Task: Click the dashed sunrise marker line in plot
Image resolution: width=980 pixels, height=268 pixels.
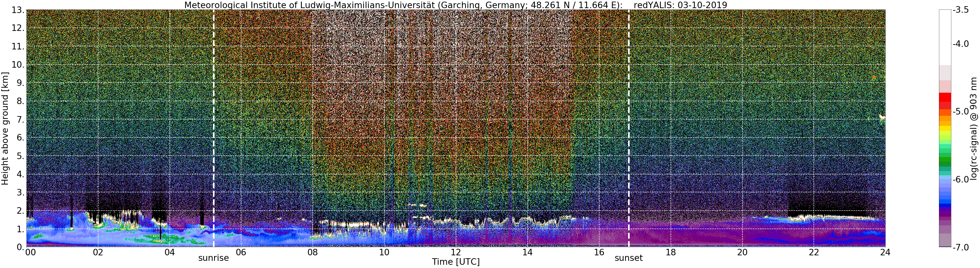Action: (x=214, y=128)
